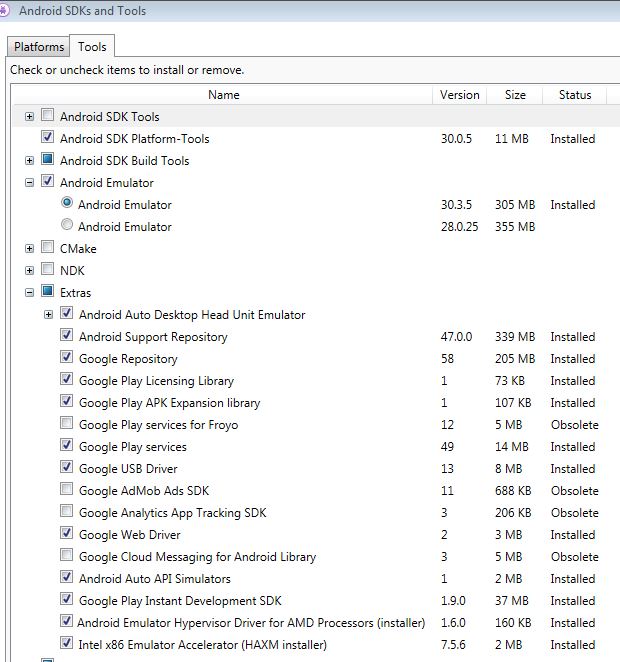Select Android Emulator version 30.3.5 radio
Viewport: 620px width, 662px height.
[x=67, y=203]
